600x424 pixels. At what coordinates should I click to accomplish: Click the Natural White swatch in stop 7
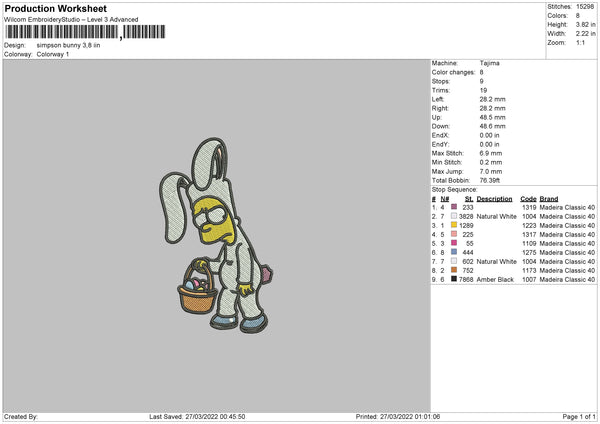454,261
